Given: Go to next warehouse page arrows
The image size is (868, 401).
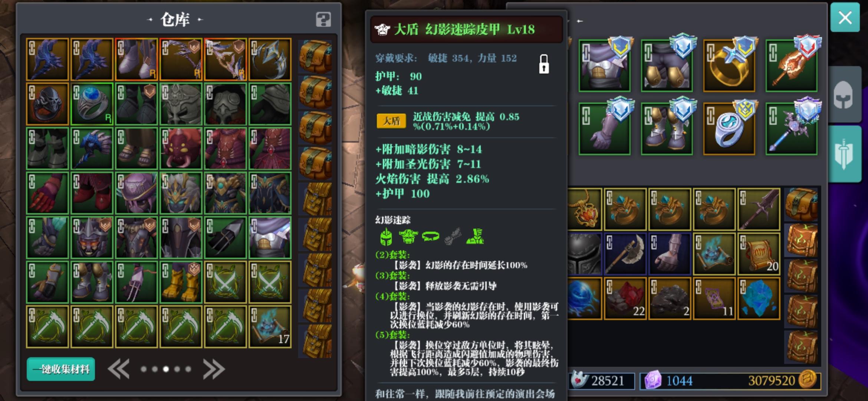Looking at the screenshot, I should 214,369.
